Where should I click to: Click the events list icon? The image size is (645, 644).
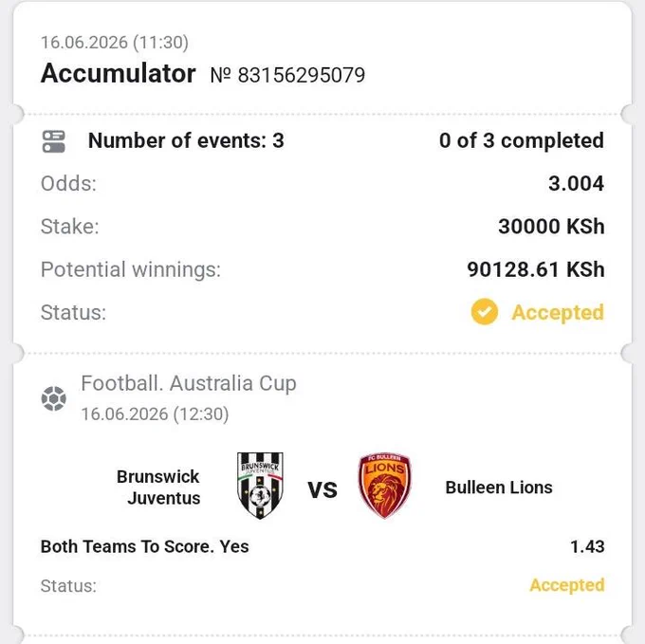point(53,141)
